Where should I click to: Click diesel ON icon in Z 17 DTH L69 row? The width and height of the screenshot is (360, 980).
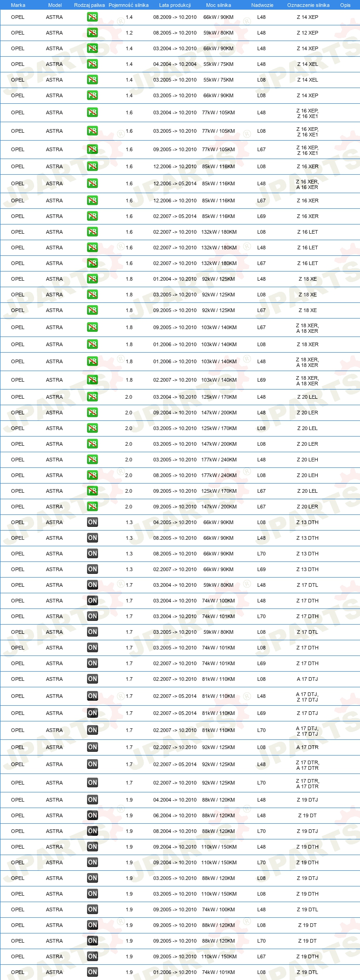(x=93, y=663)
